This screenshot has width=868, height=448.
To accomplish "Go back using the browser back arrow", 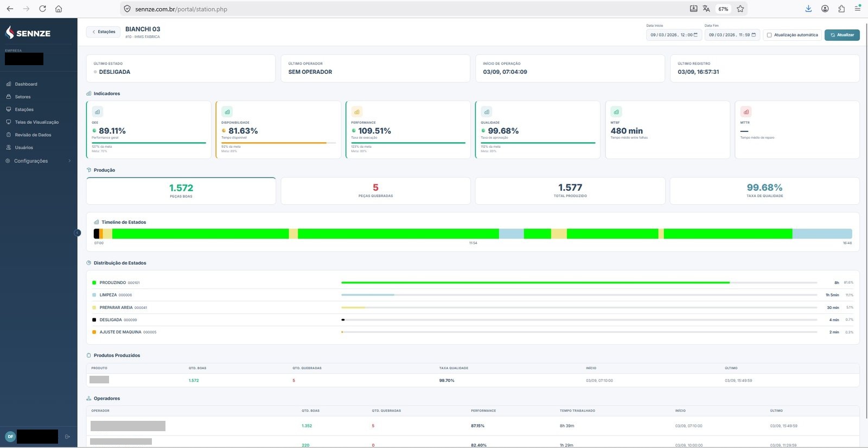I will point(10,9).
